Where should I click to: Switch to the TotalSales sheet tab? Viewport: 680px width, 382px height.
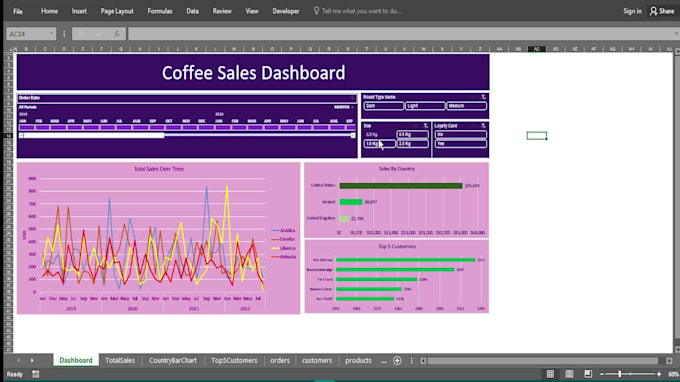click(120, 360)
